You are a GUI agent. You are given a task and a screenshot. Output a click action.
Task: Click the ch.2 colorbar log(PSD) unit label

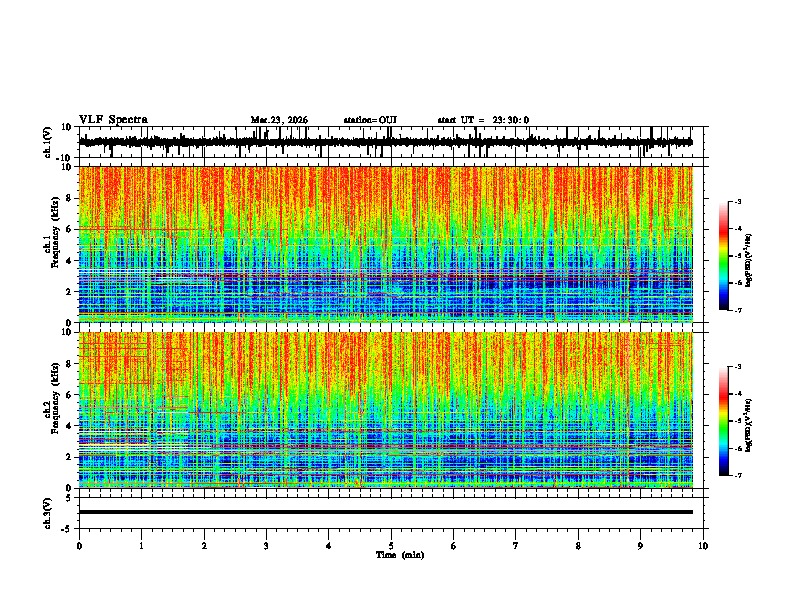(x=749, y=425)
